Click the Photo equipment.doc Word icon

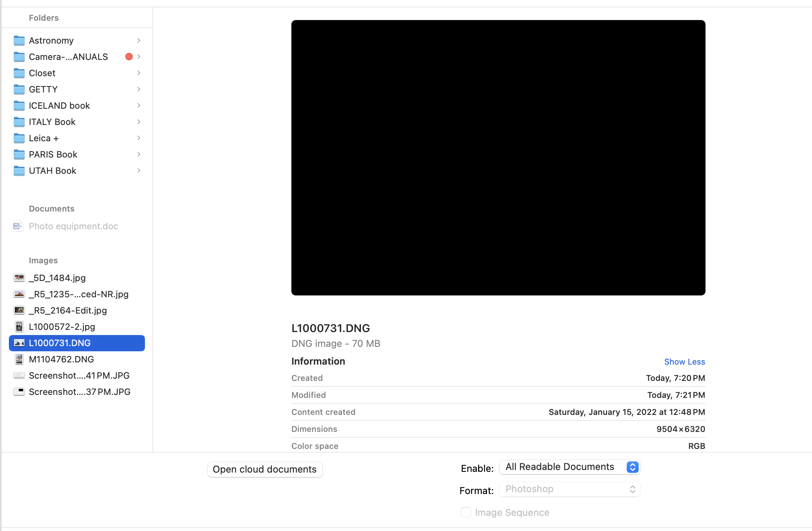point(18,226)
